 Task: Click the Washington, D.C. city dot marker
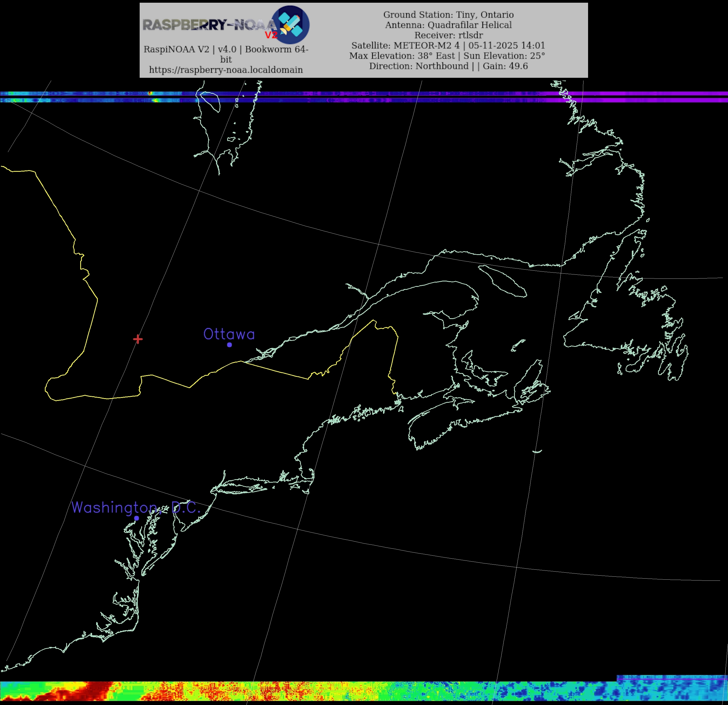(x=137, y=518)
